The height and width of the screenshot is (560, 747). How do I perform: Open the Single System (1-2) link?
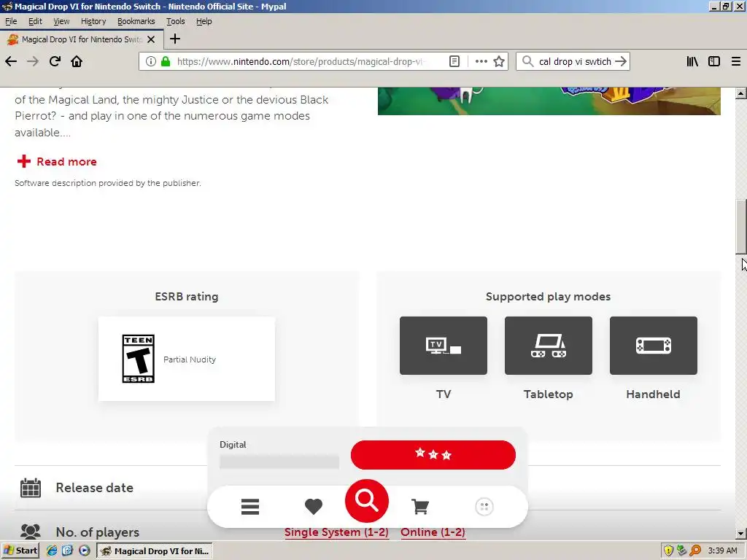tap(336, 532)
